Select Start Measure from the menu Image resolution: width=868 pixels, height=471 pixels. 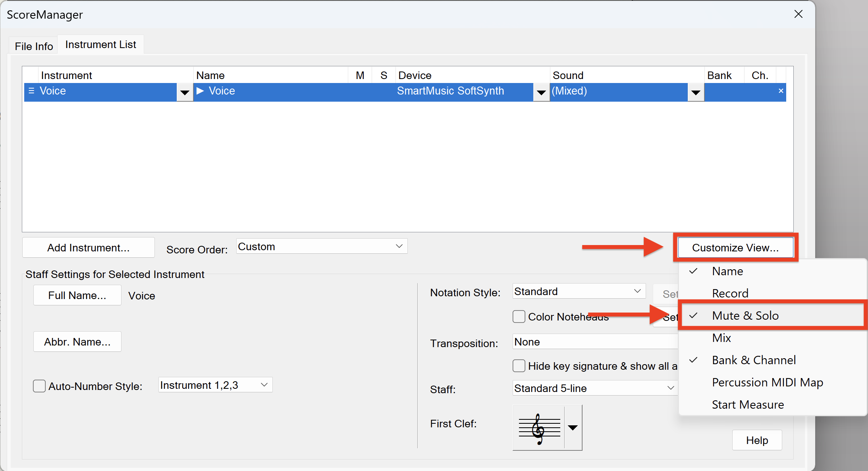(x=772, y=405)
